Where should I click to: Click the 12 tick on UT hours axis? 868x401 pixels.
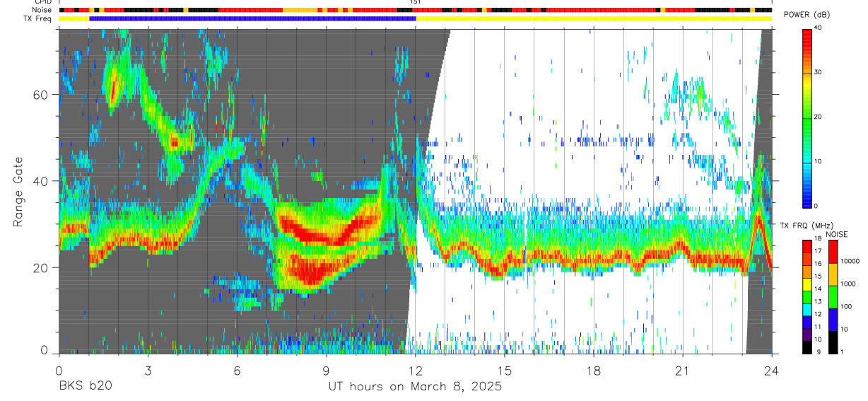point(415,370)
